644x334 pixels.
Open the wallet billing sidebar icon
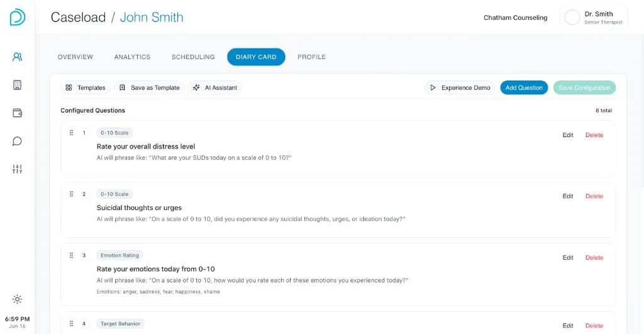click(x=17, y=113)
